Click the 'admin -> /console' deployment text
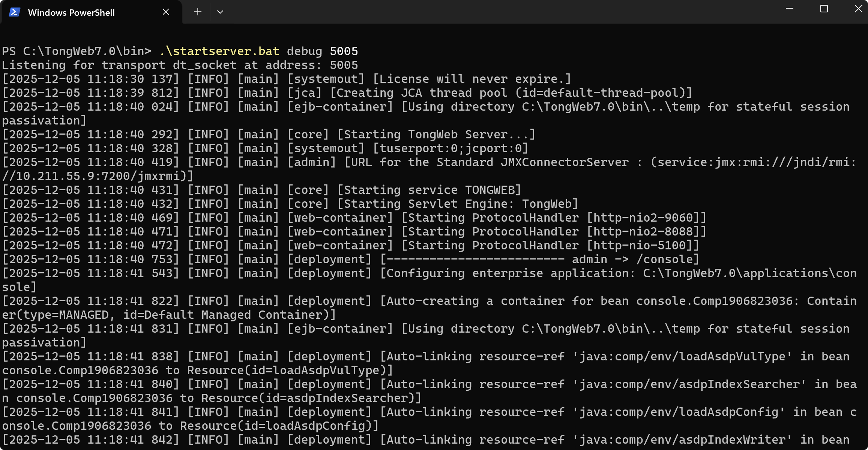 coord(632,259)
